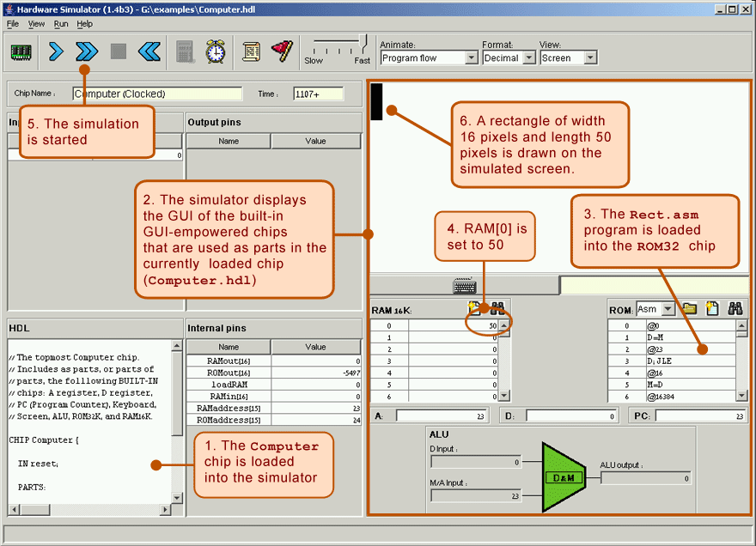
Task: Reset simulation with the Rewind double-arrow
Action: pos(149,52)
